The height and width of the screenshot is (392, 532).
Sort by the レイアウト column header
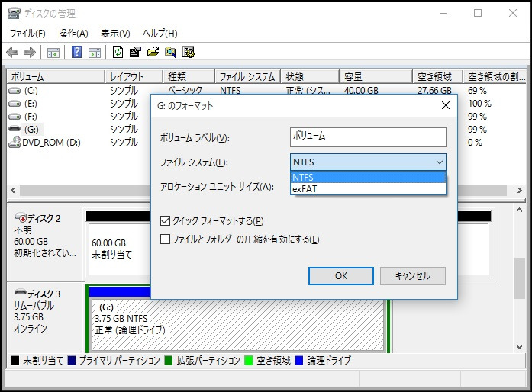[134, 76]
